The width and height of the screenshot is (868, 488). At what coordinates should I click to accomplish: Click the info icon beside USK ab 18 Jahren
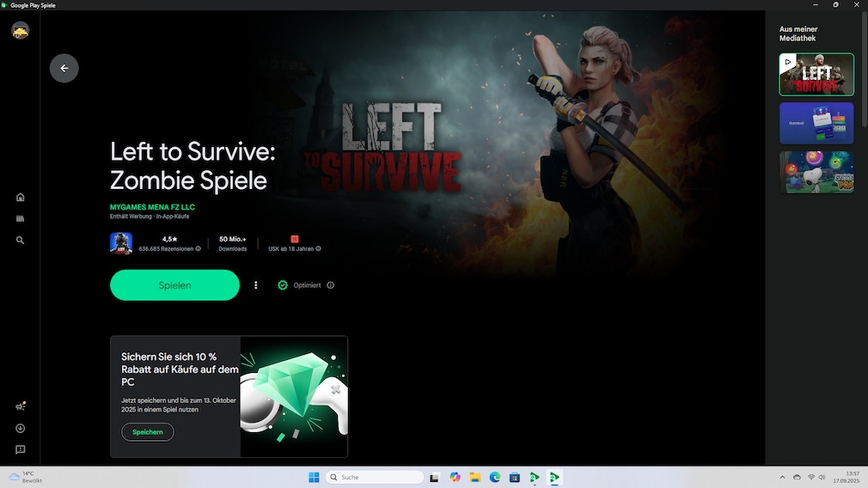coord(318,249)
